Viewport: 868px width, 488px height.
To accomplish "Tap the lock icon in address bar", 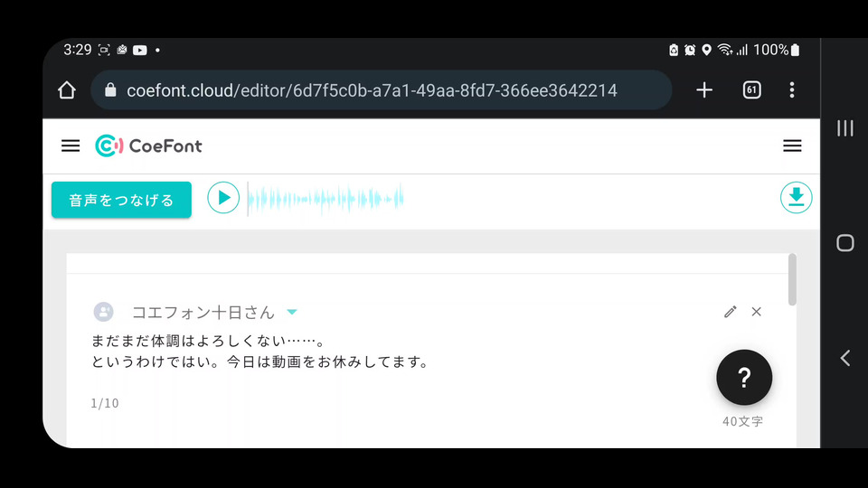I will pos(110,89).
